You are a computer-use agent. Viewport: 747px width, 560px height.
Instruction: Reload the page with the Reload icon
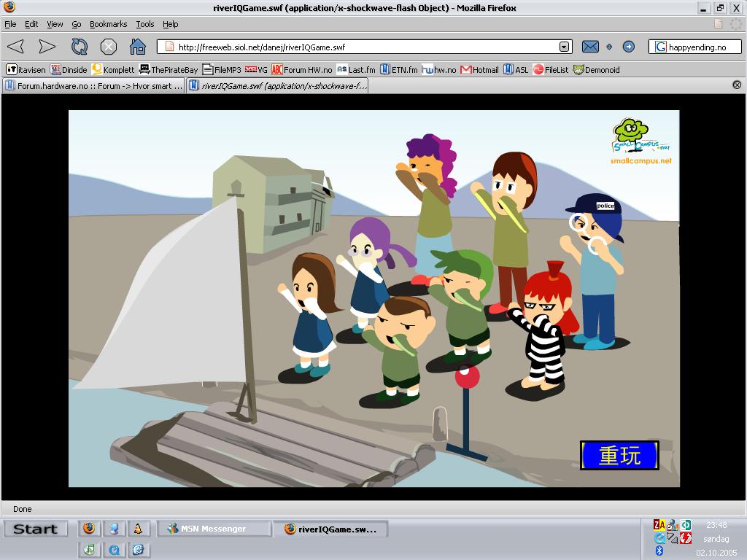[79, 47]
